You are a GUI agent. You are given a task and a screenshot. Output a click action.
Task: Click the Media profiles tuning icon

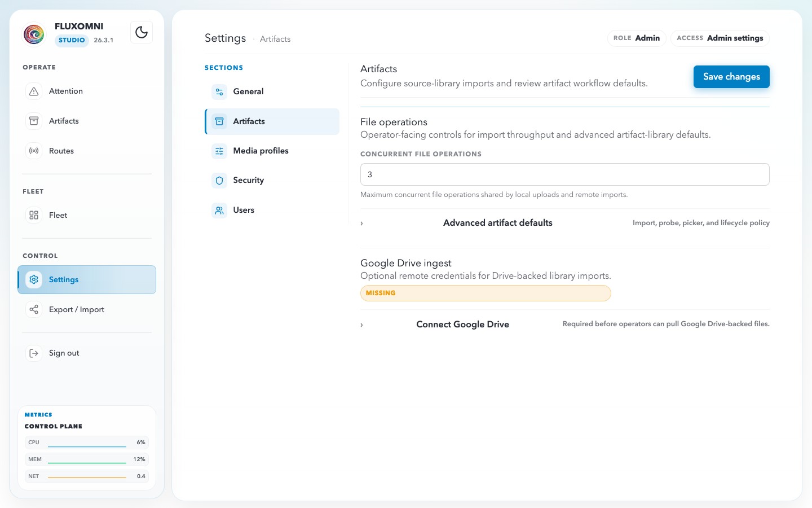(219, 151)
